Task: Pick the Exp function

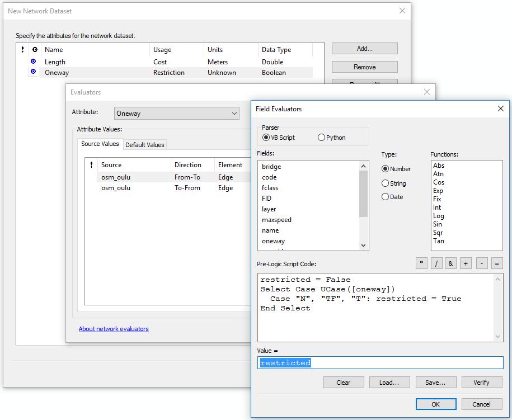Action: click(438, 191)
